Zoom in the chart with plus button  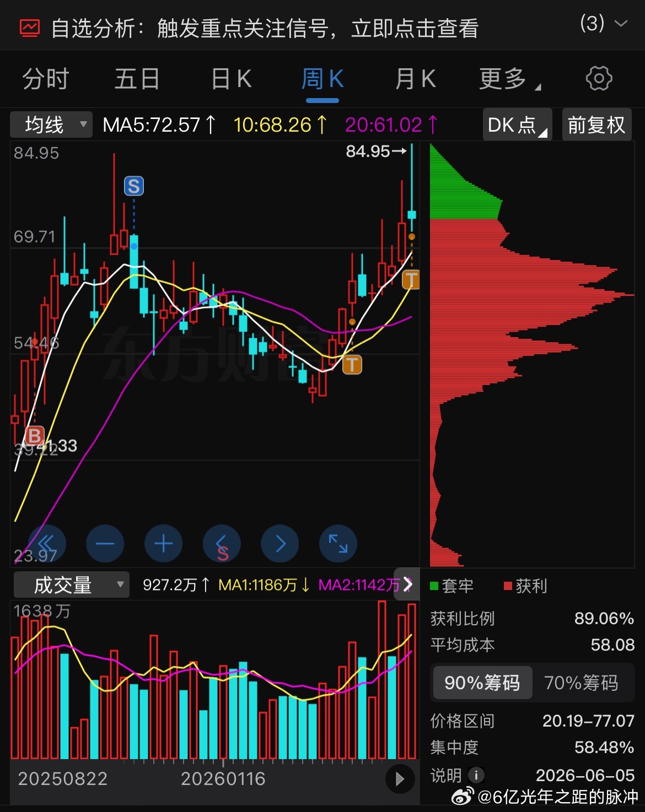tap(163, 544)
